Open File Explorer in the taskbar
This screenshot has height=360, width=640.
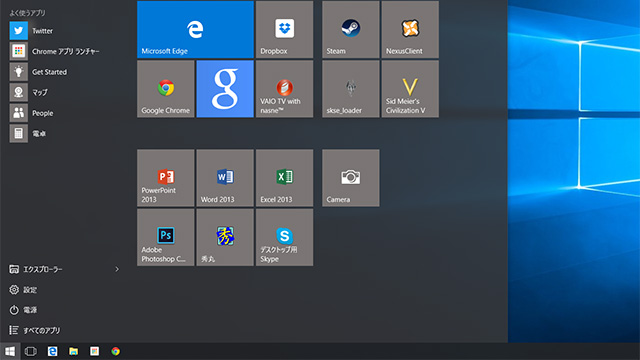73,351
